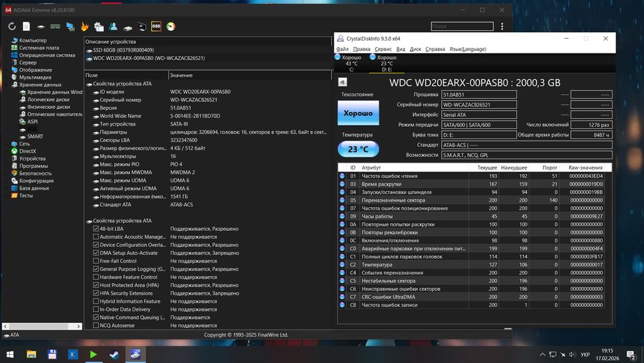Click blue status dot for attribute 05

342,201
